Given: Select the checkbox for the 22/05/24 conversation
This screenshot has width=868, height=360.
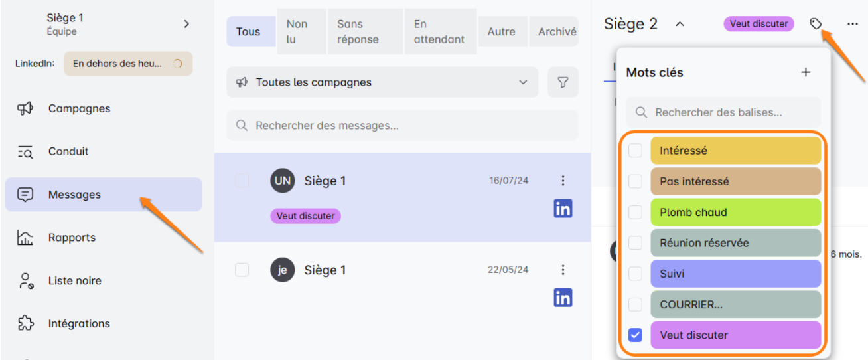Looking at the screenshot, I should point(242,270).
